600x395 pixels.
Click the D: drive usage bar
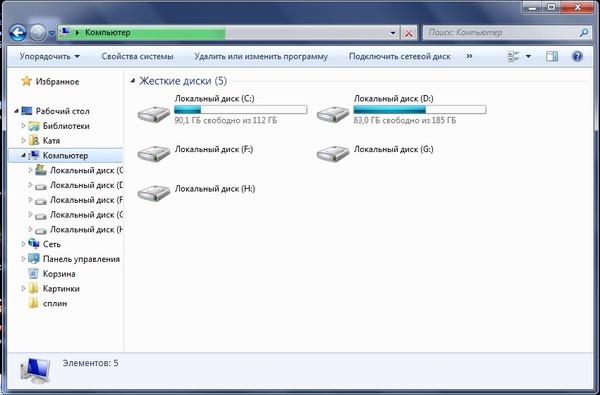[x=420, y=110]
